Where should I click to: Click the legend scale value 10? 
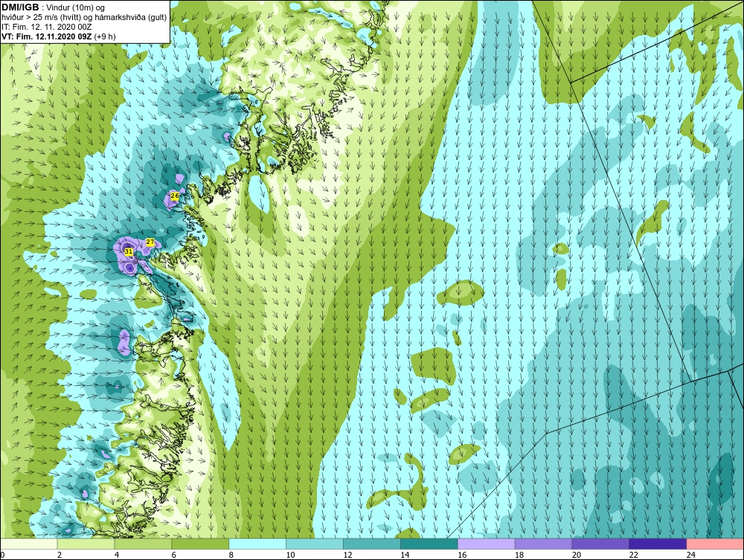[290, 555]
